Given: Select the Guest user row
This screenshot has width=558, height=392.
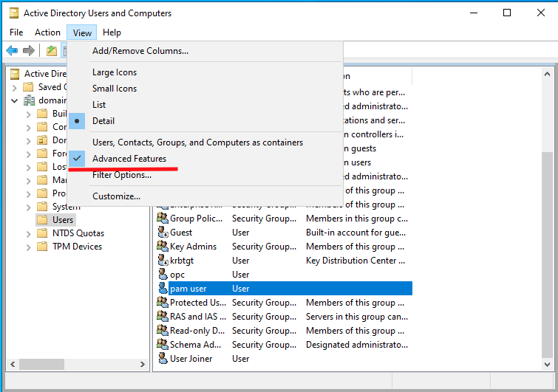Looking at the screenshot, I should [284, 232].
